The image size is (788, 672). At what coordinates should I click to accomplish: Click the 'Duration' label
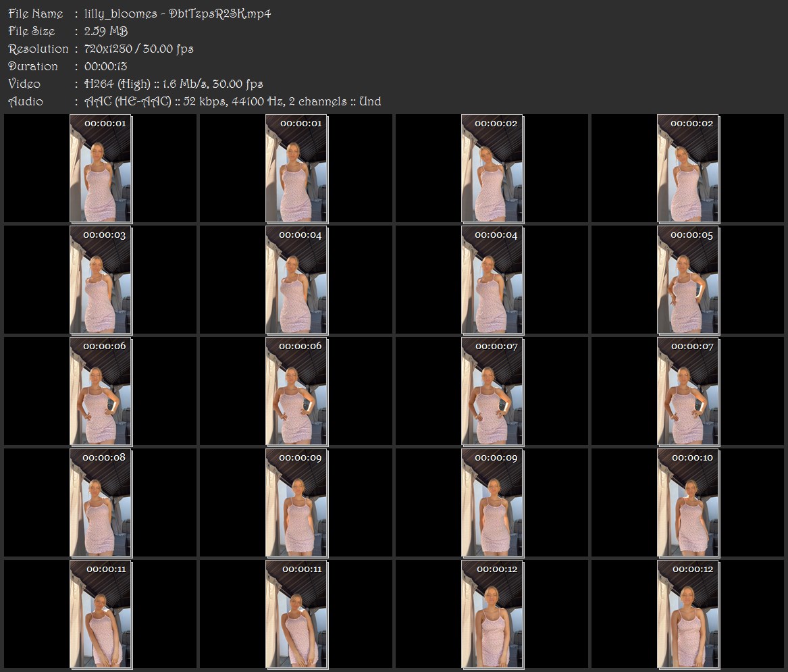coord(33,66)
